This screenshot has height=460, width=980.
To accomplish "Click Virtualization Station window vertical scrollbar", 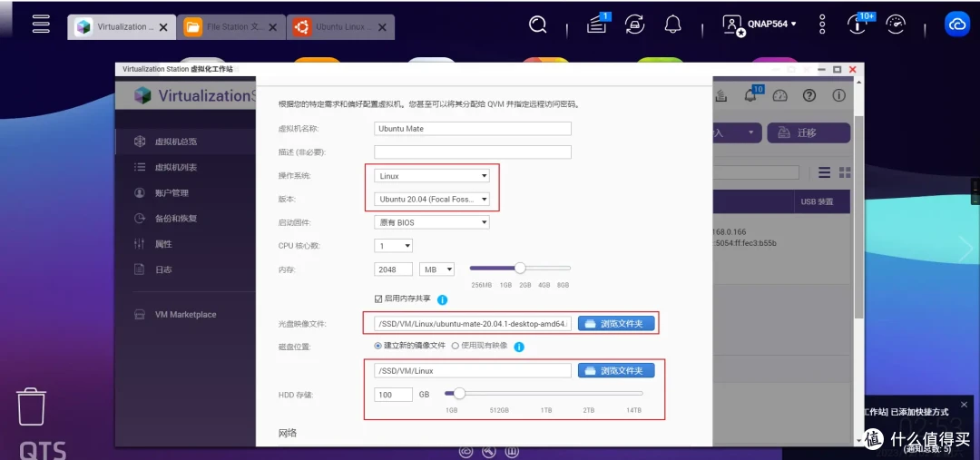I will 858,216.
